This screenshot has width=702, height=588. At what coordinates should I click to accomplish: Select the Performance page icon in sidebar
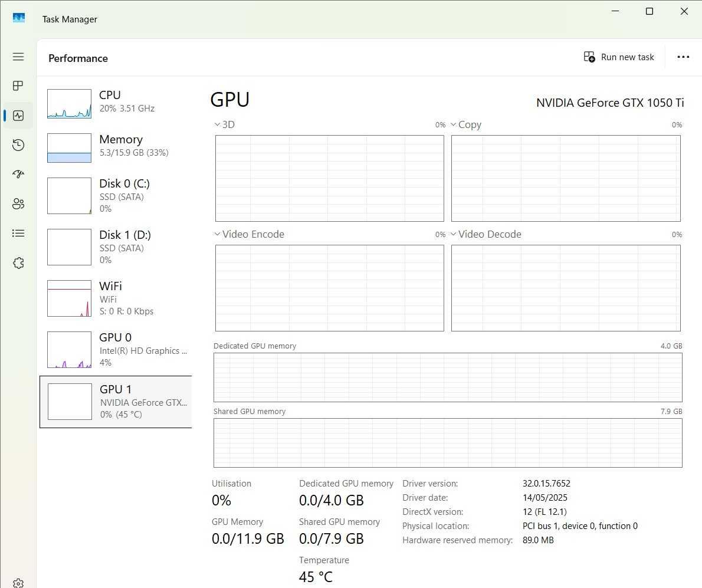18,116
